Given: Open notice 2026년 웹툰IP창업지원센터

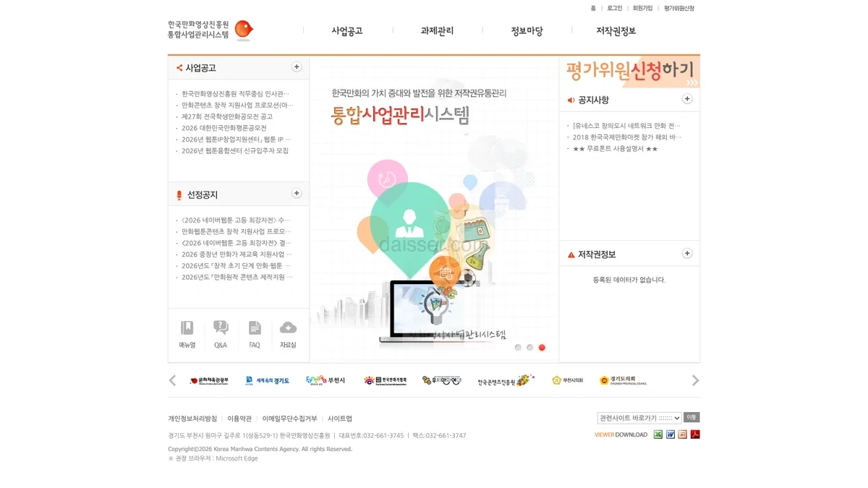Looking at the screenshot, I should click(237, 140).
